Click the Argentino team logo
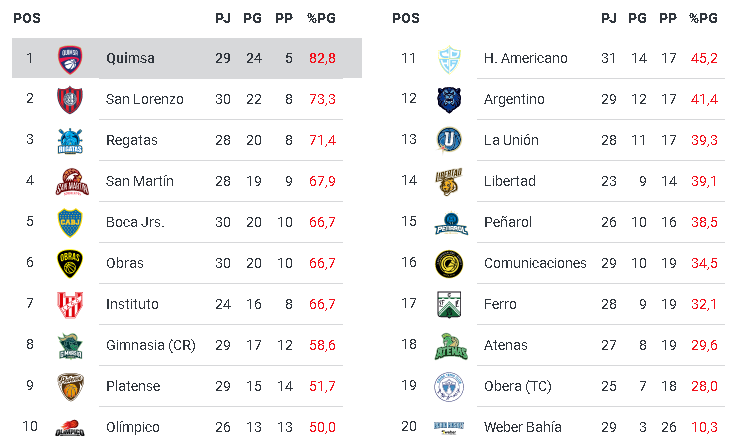738x447 pixels. pos(449,99)
